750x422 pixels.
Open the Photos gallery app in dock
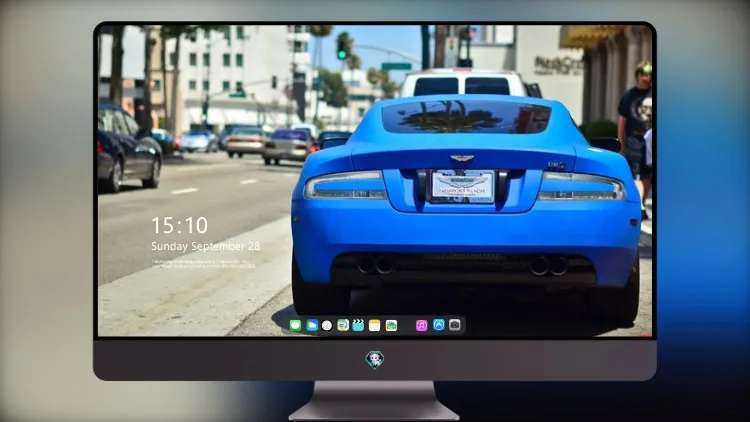coord(391,325)
